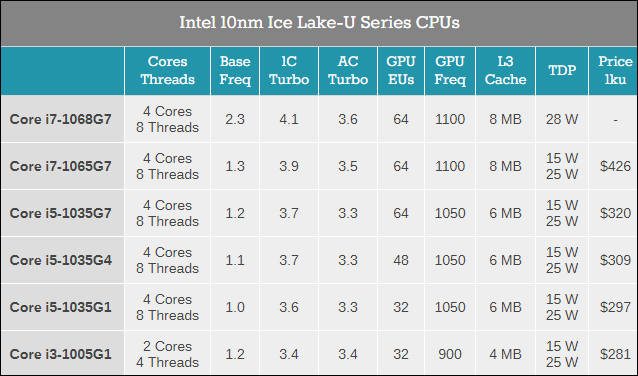Select the 1C Turbo column header
The height and width of the screenshot is (376, 638).
pos(289,70)
